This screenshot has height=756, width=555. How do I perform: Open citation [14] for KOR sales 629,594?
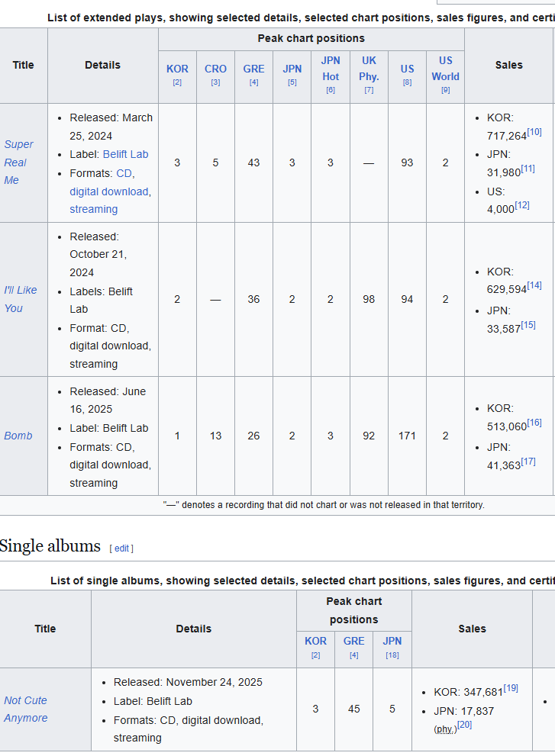point(534,285)
